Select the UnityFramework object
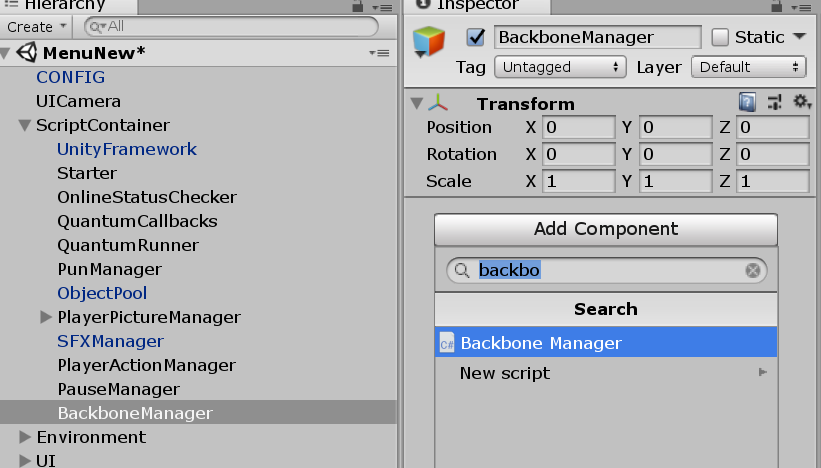Viewport: 821px width, 468px height. 127,149
